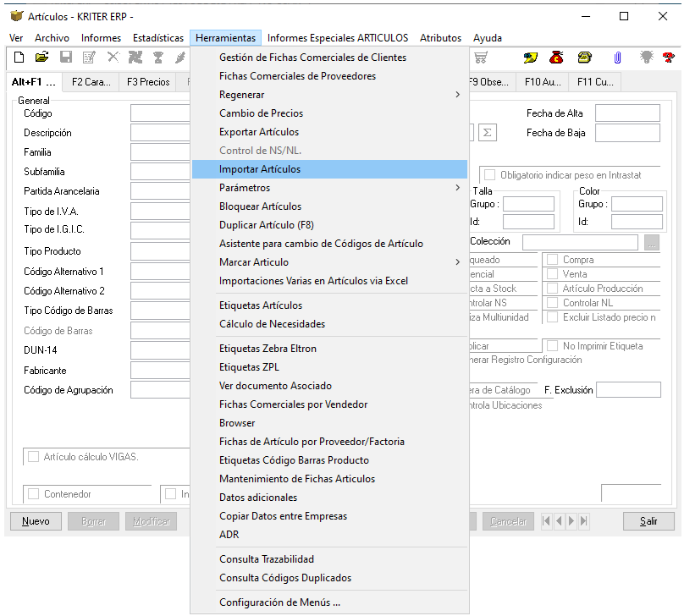Open Cambio de Precios from menu

click(329, 113)
